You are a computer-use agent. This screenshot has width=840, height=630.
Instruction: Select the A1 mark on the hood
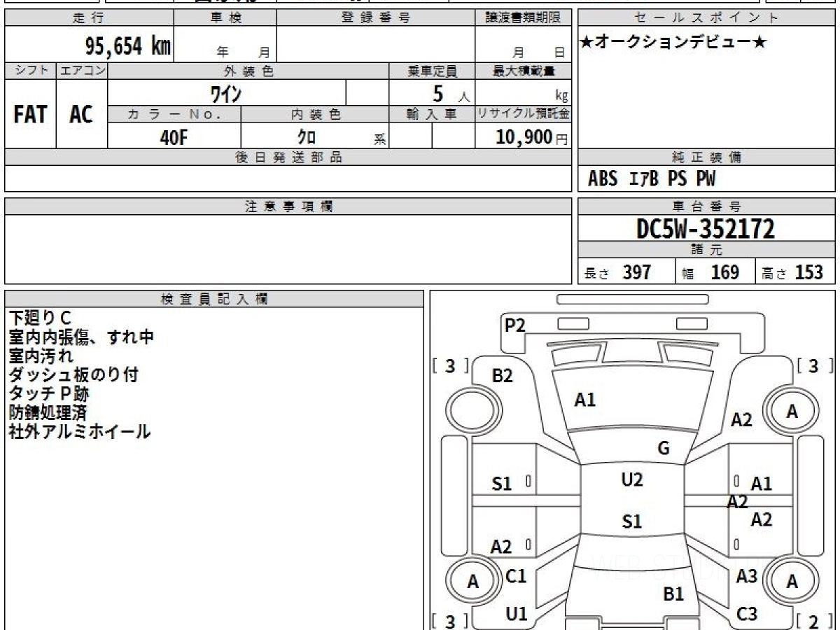pyautogui.click(x=585, y=400)
